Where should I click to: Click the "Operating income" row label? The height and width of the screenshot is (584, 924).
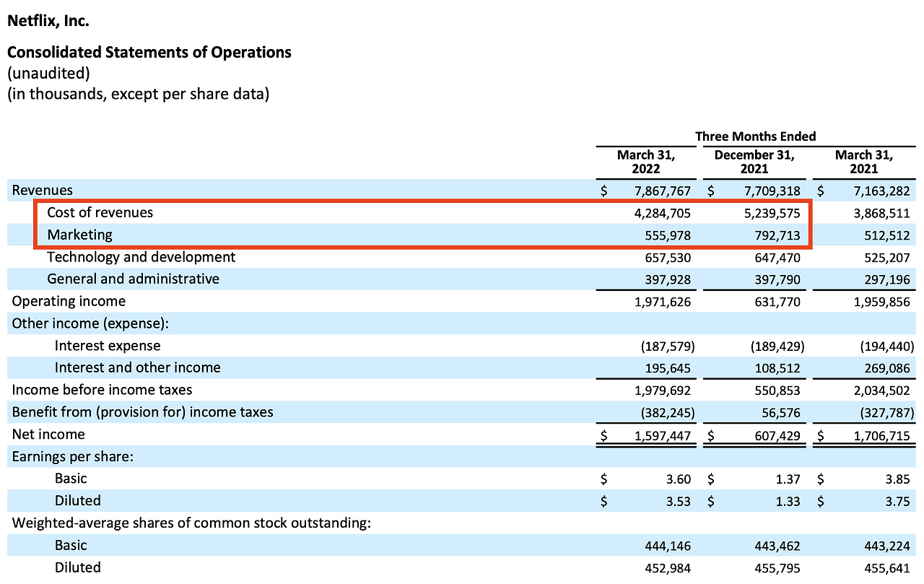69,301
